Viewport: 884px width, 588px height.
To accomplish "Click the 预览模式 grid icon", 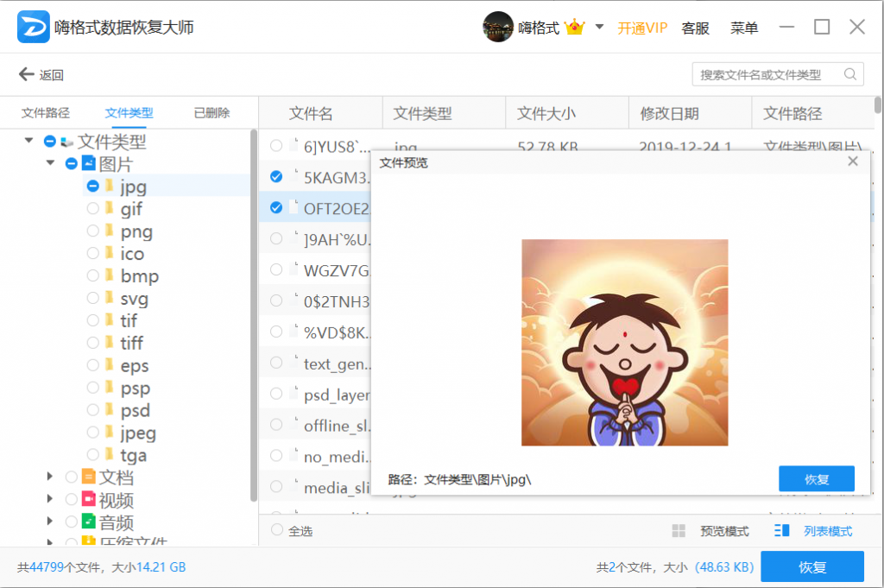I will click(679, 530).
